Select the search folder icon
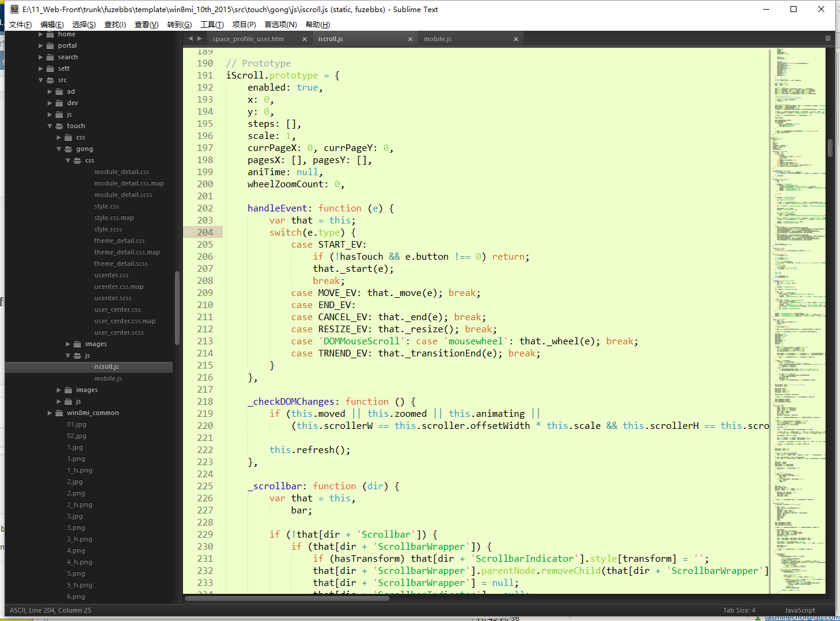Screen dimensions: 840x621 point(50,57)
